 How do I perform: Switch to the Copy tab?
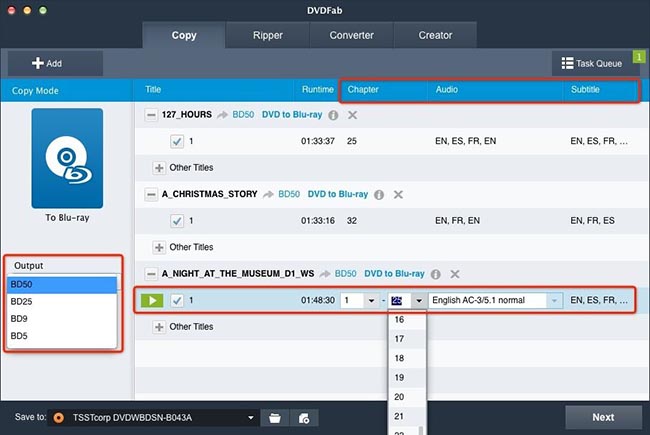(184, 35)
